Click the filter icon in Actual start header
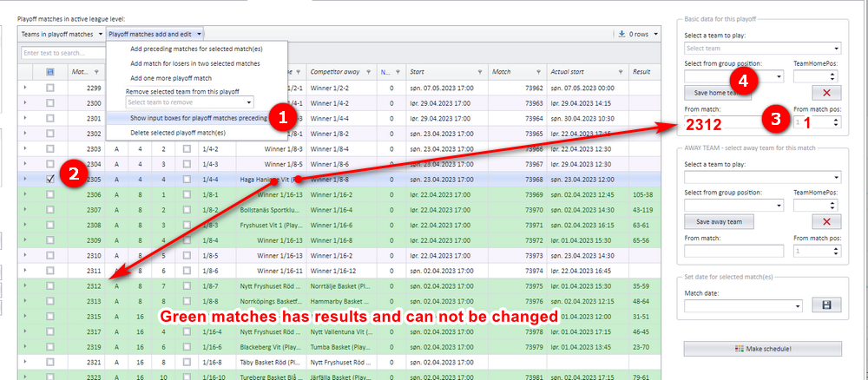This screenshot has height=380, width=868. point(621,72)
